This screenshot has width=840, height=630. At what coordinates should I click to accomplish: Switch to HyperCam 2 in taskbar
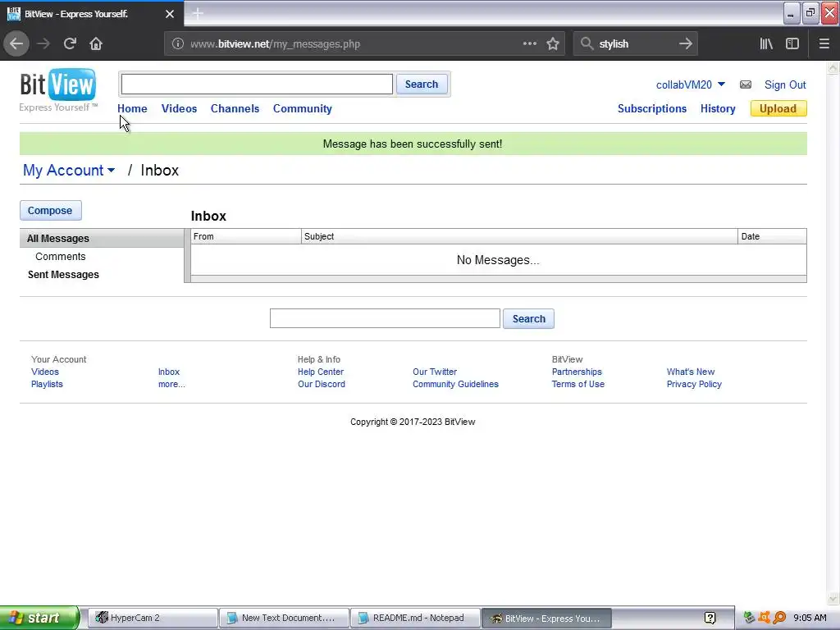click(x=153, y=618)
